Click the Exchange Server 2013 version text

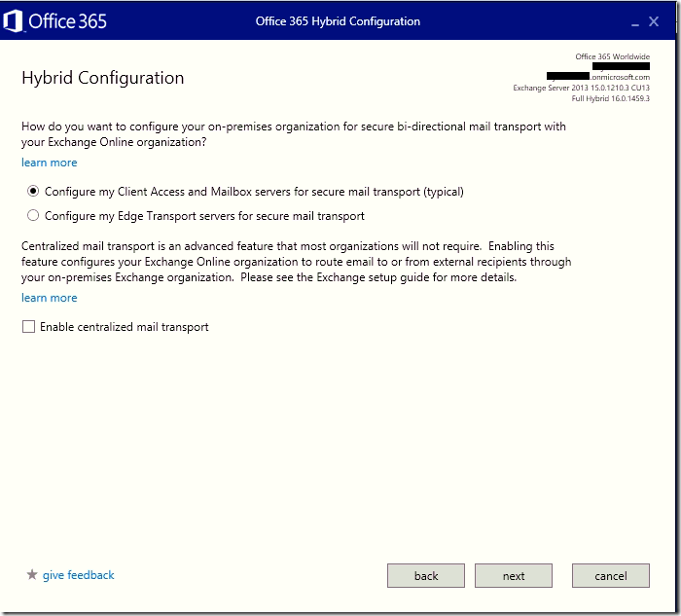coord(581,88)
